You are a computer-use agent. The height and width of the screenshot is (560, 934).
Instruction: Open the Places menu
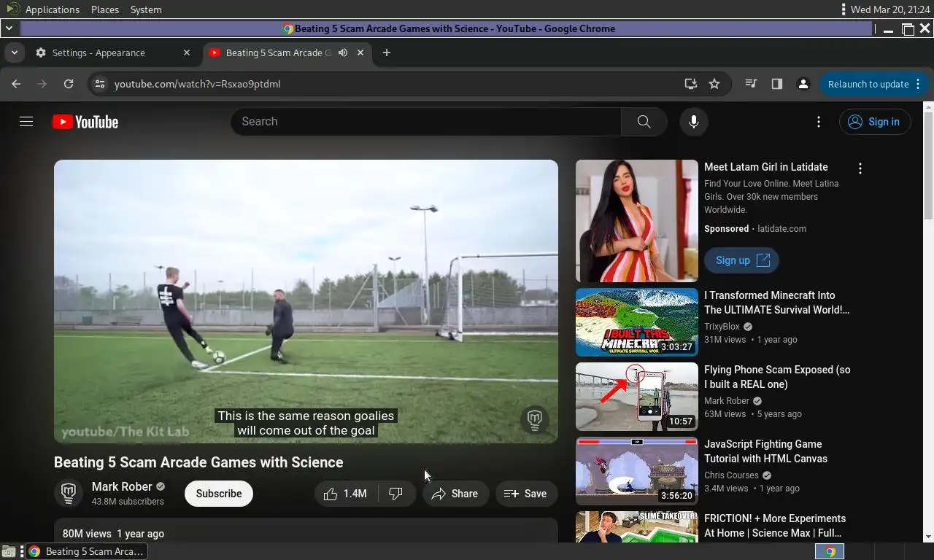click(x=105, y=9)
